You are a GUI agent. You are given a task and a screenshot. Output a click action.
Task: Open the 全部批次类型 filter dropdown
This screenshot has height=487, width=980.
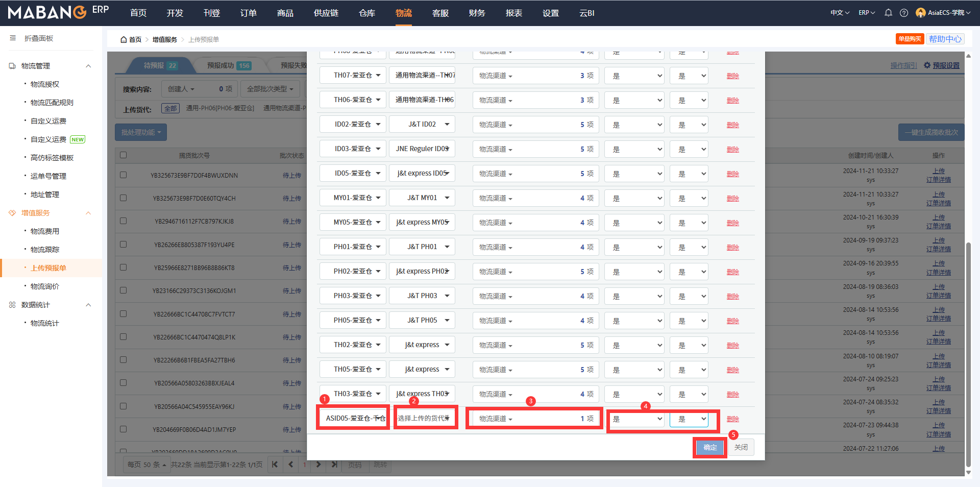tap(270, 89)
